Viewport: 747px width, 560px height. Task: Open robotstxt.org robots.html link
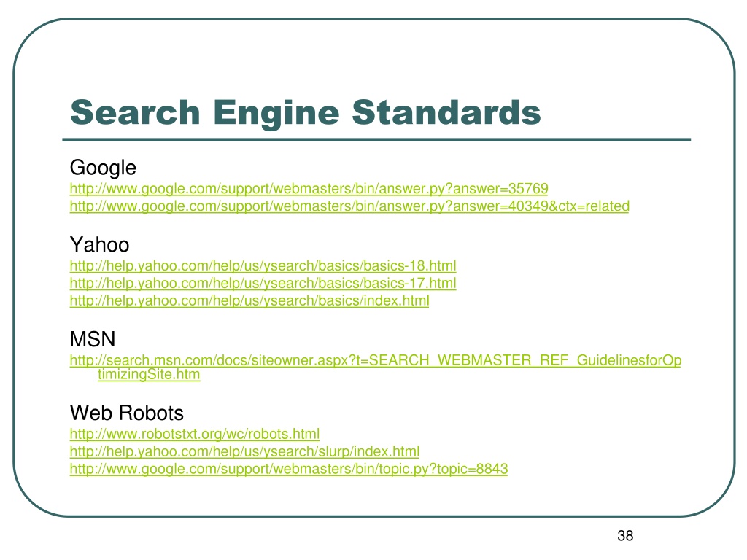tap(194, 434)
